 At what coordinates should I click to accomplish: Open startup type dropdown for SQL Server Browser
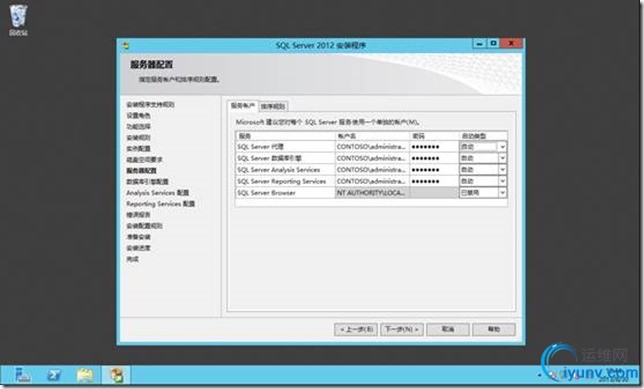tap(502, 193)
